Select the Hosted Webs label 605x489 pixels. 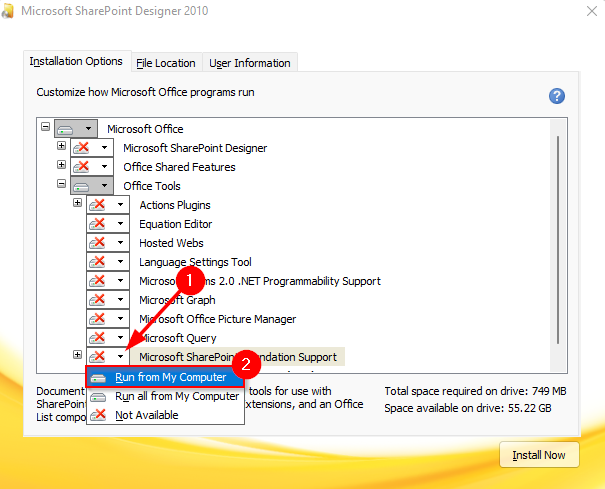(x=171, y=243)
